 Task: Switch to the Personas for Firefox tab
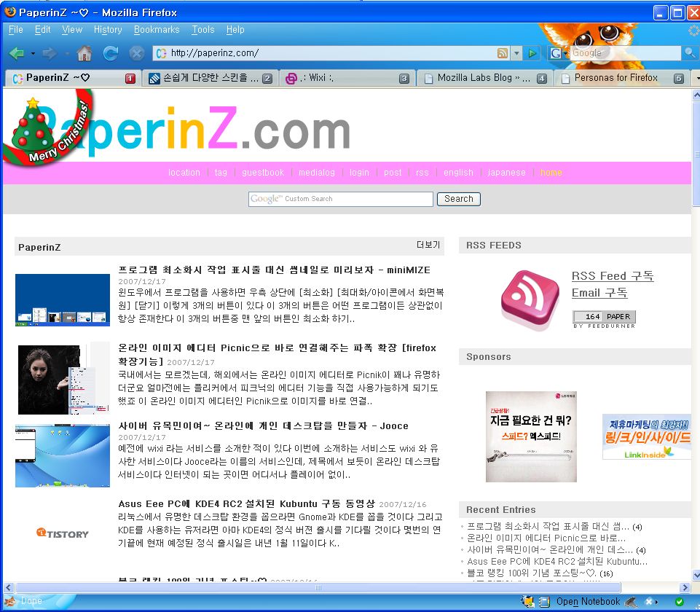click(622, 78)
